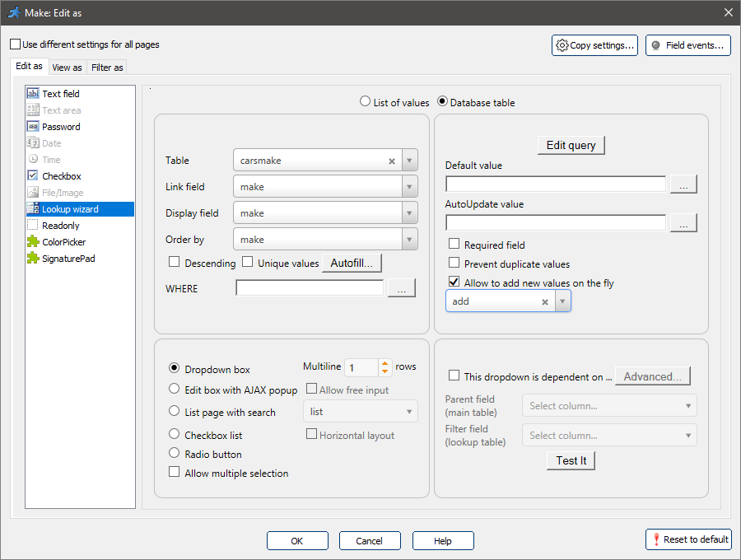Switch to the Filter as tab
The width and height of the screenshot is (741, 560).
click(x=107, y=67)
